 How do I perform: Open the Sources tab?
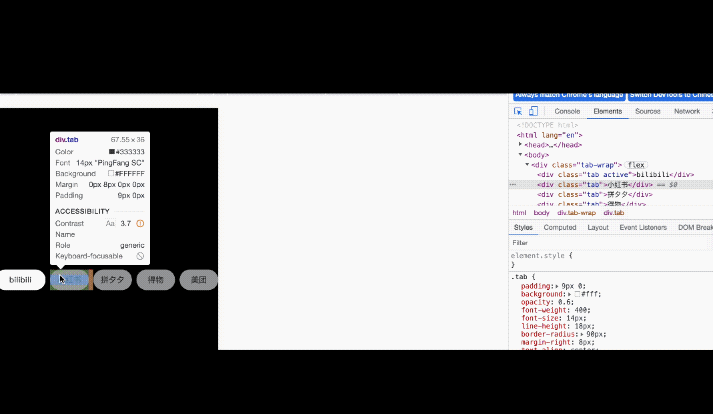(648, 111)
